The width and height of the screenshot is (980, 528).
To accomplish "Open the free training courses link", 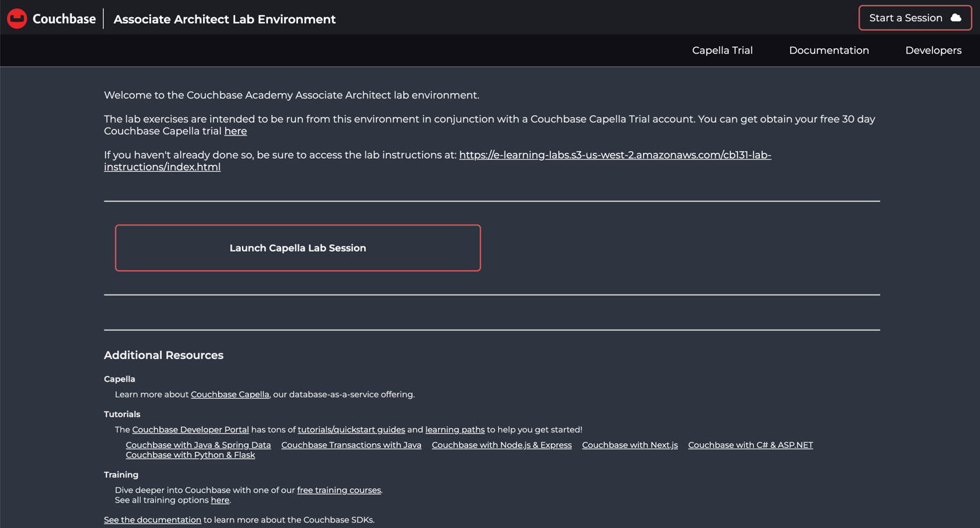I will [x=339, y=490].
